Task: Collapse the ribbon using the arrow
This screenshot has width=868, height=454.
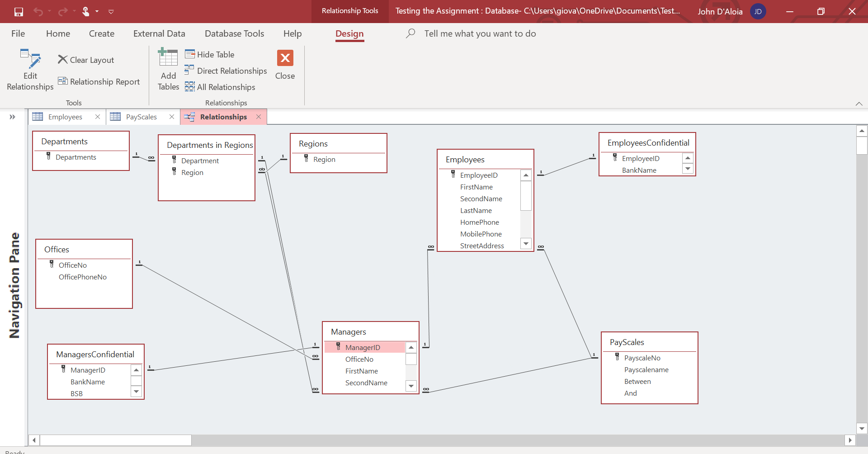Action: (x=859, y=104)
